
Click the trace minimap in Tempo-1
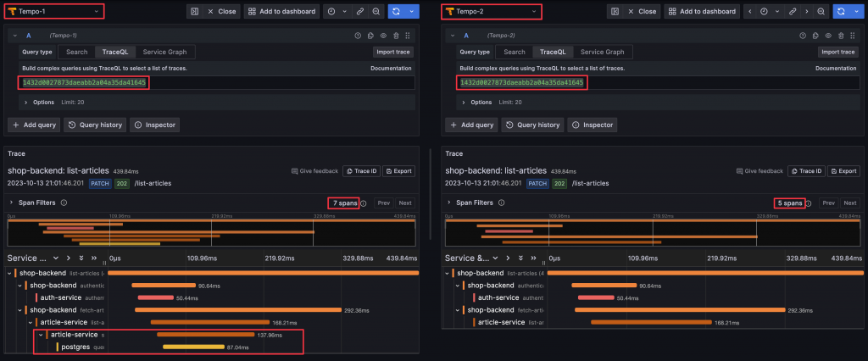click(x=211, y=232)
